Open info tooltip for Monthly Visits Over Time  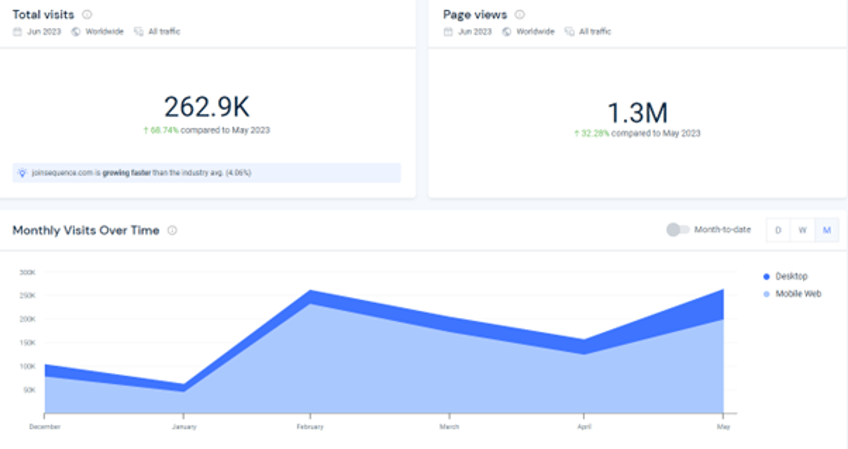172,231
